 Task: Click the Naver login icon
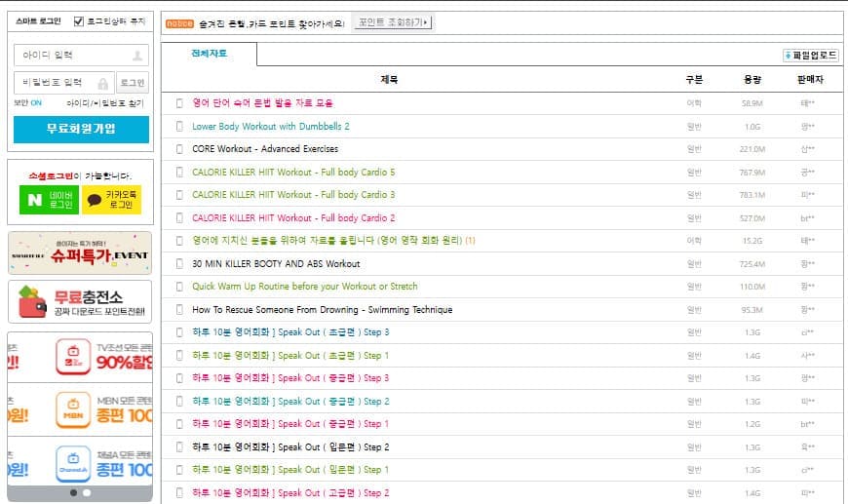(36, 200)
